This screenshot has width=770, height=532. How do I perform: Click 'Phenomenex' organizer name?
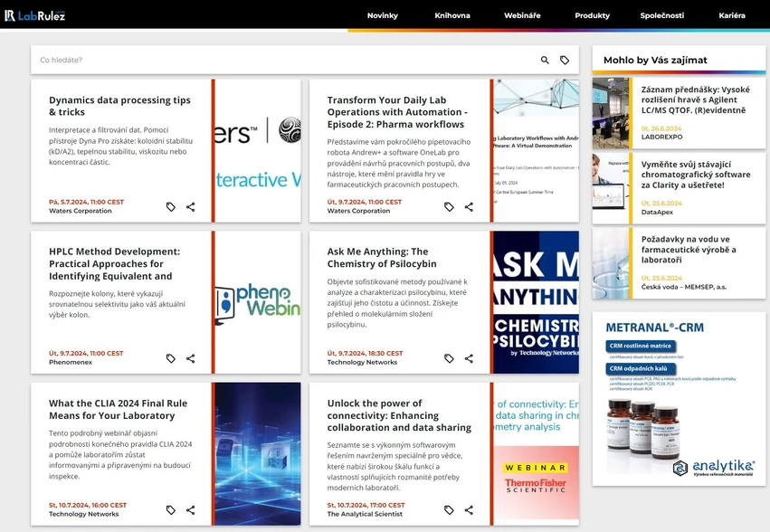click(71, 362)
